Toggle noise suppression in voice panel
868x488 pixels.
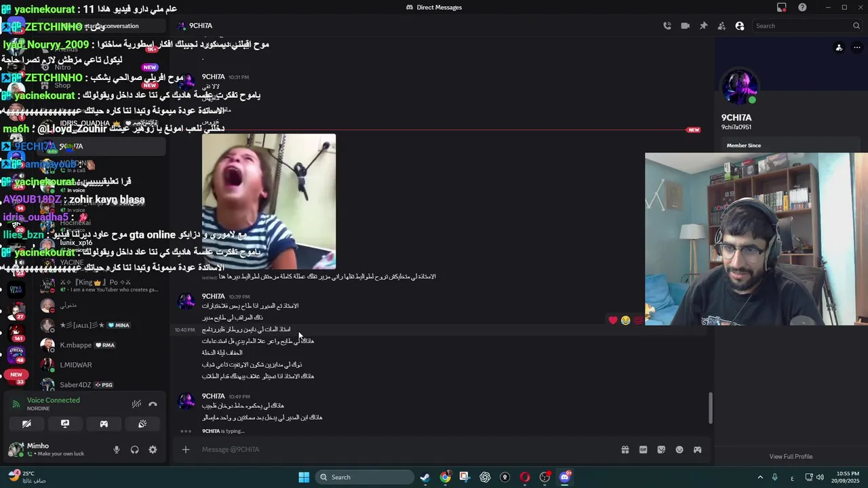coord(136,404)
